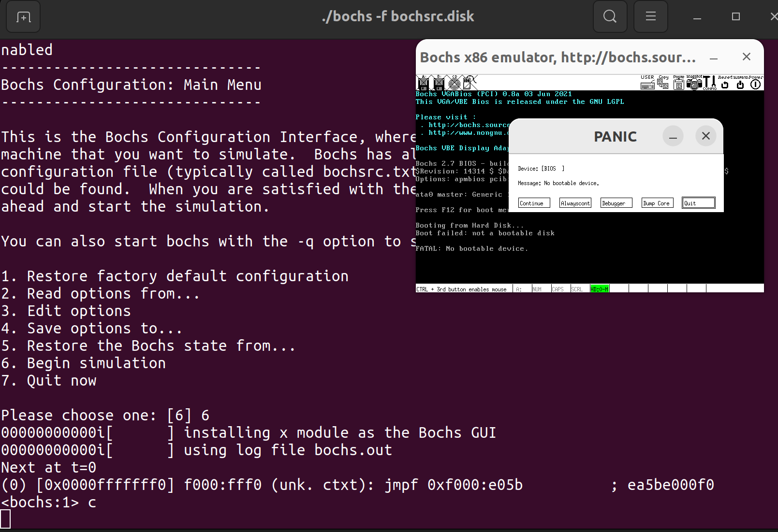This screenshot has width=778, height=532.
Task: Open the terminal hamburger menu
Action: tap(650, 16)
